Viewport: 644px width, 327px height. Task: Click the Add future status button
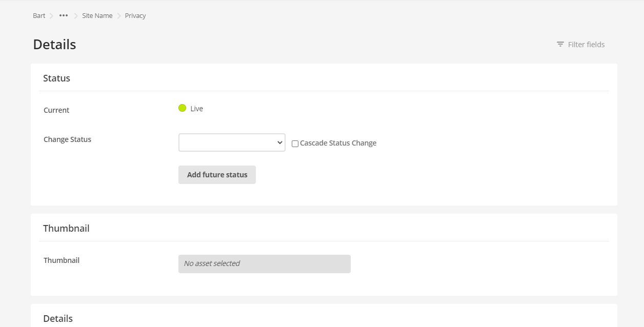point(217,175)
